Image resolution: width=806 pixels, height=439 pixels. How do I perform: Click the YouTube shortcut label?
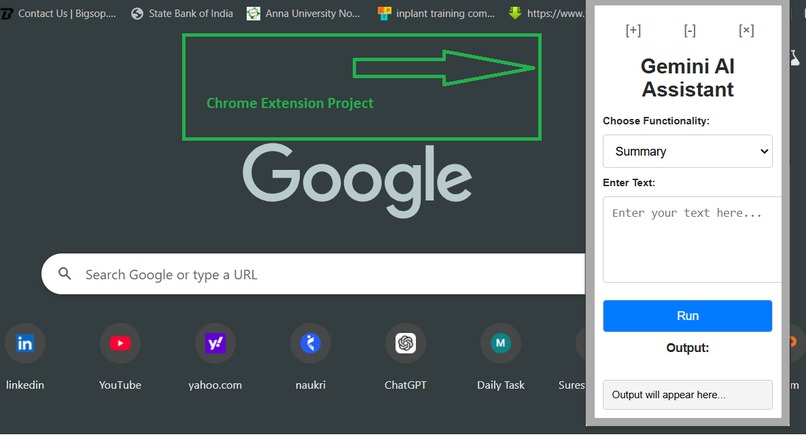click(x=120, y=385)
